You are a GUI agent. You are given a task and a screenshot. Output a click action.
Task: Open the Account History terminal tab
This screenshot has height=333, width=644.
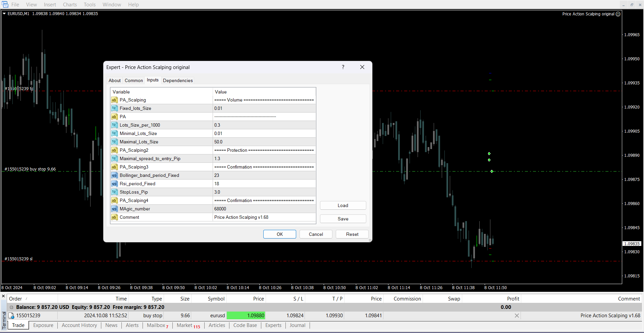coord(79,325)
